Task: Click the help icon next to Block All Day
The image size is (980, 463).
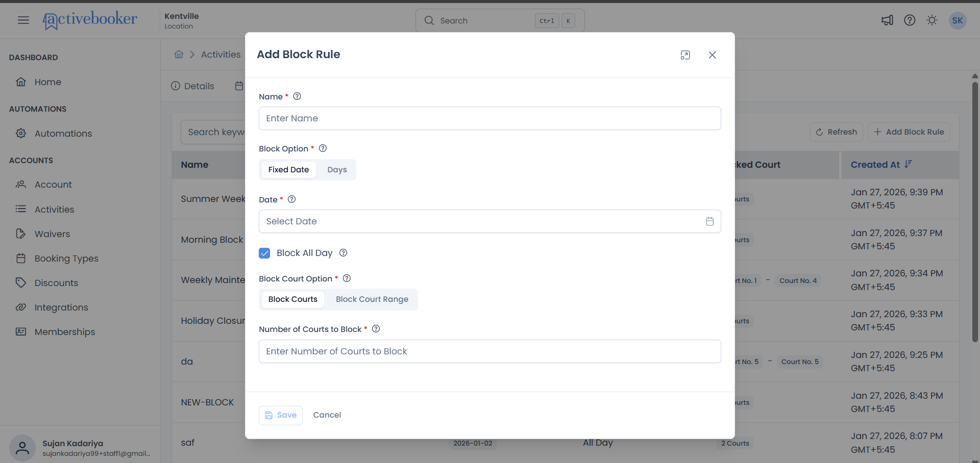Action: [344, 253]
